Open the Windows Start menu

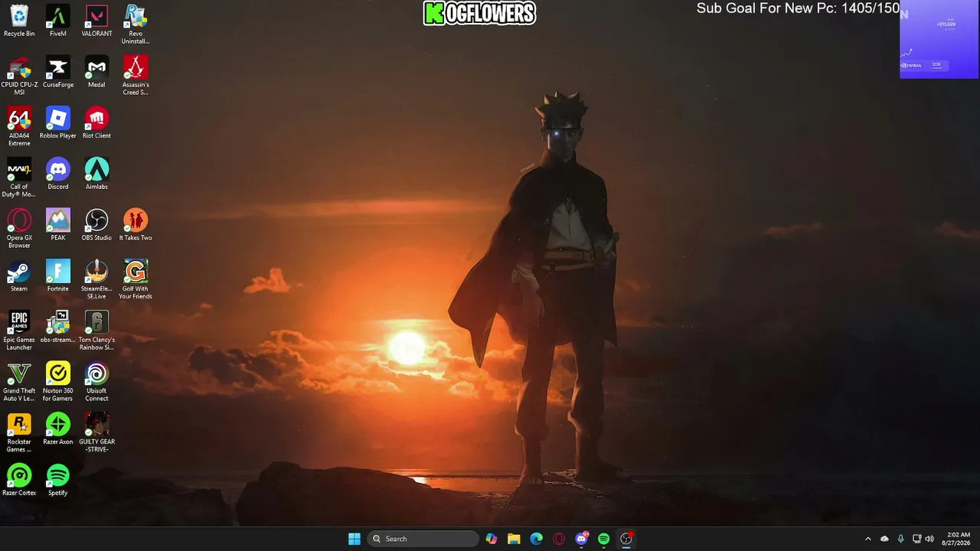(354, 539)
